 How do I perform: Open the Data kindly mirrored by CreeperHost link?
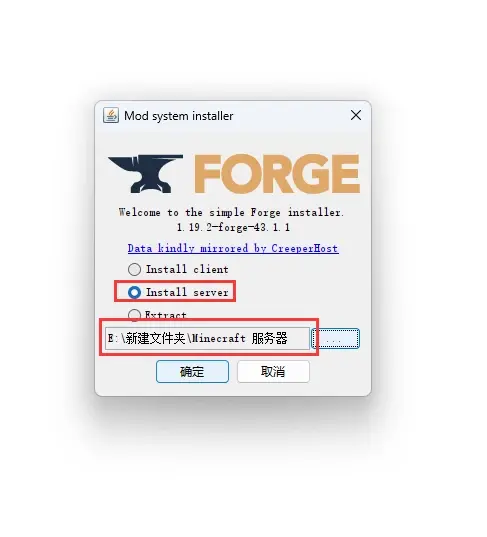[x=233, y=248]
